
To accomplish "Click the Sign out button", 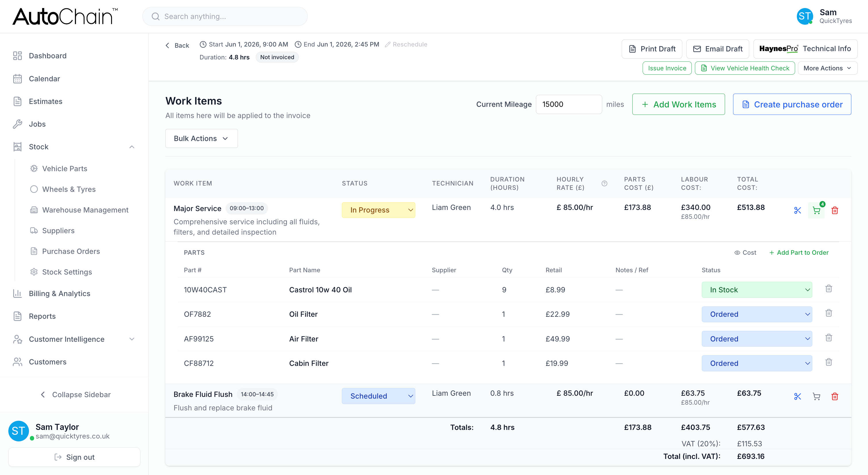I will tap(74, 457).
